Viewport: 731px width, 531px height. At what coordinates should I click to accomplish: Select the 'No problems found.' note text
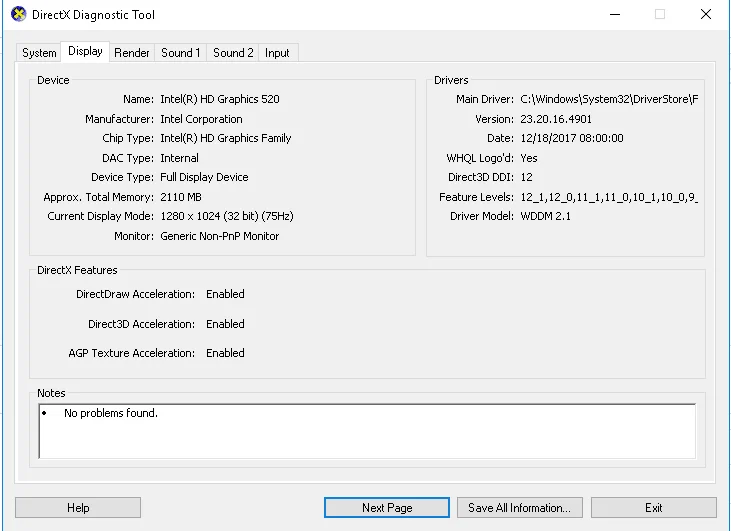click(x=111, y=413)
